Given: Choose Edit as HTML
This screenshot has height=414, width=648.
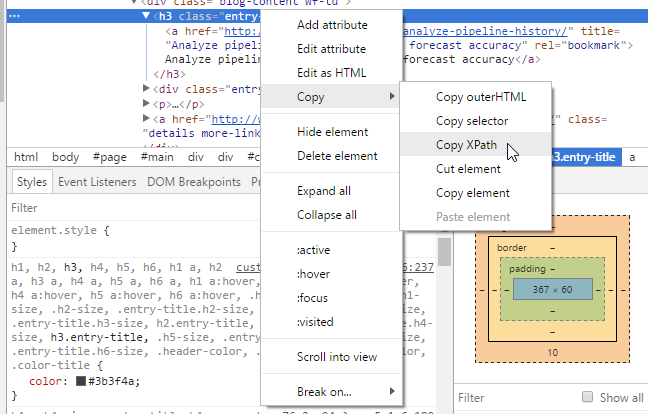Looking at the screenshot, I should pyautogui.click(x=331, y=73).
